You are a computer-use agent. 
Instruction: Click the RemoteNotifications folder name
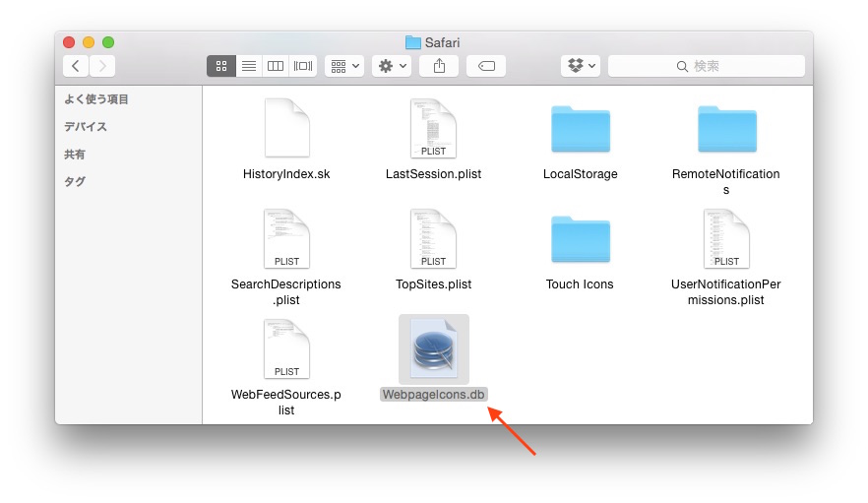click(725, 182)
